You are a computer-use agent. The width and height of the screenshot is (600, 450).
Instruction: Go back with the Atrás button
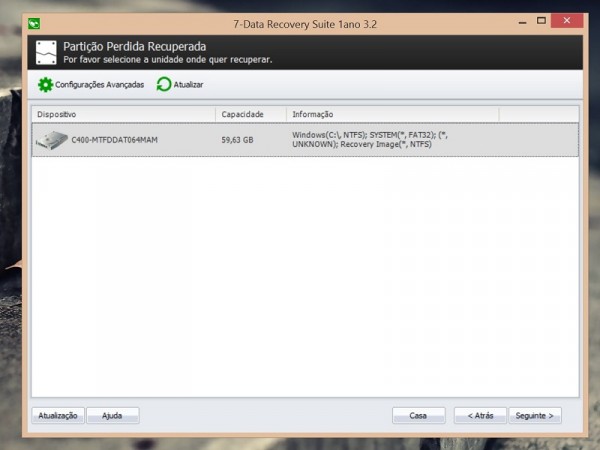tap(480, 416)
